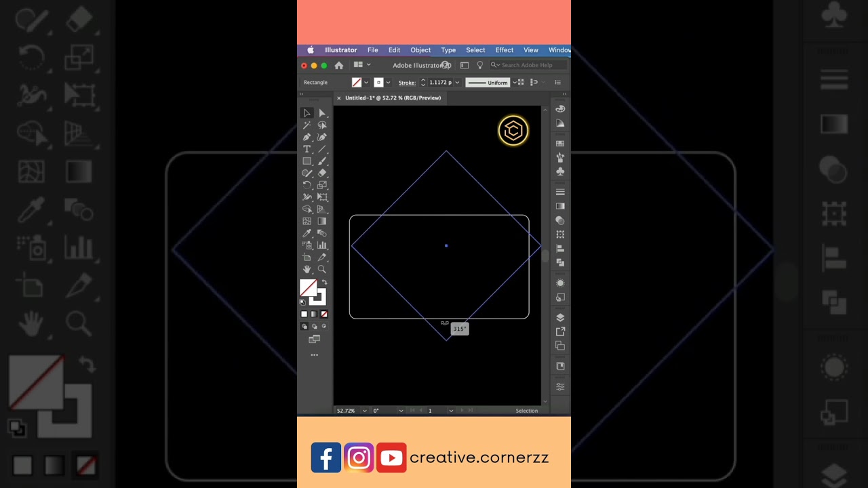This screenshot has height=488, width=868.
Task: Open the rotate view angle dropdown
Action: pyautogui.click(x=401, y=411)
